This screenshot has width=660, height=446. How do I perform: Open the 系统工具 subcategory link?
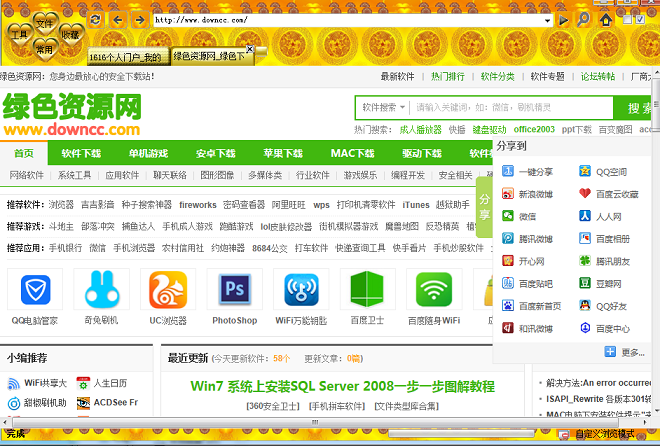point(75,175)
